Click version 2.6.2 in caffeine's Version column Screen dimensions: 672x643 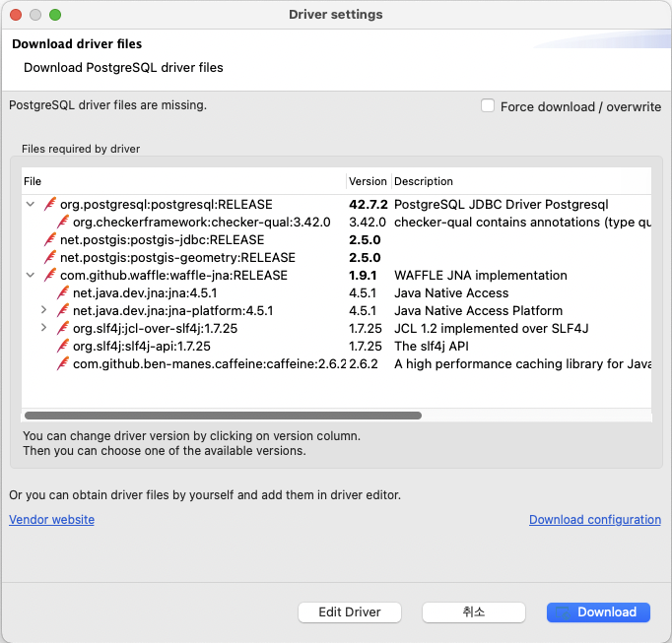(x=364, y=363)
